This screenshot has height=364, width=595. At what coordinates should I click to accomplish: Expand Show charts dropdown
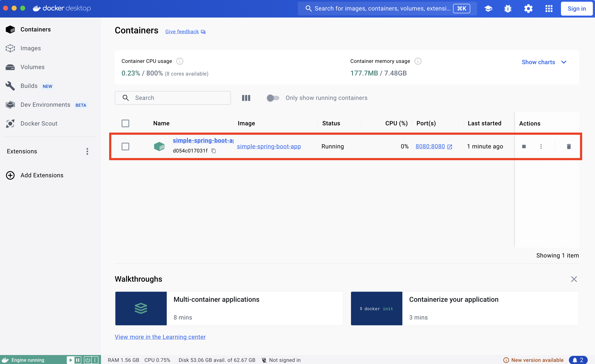[x=544, y=62]
